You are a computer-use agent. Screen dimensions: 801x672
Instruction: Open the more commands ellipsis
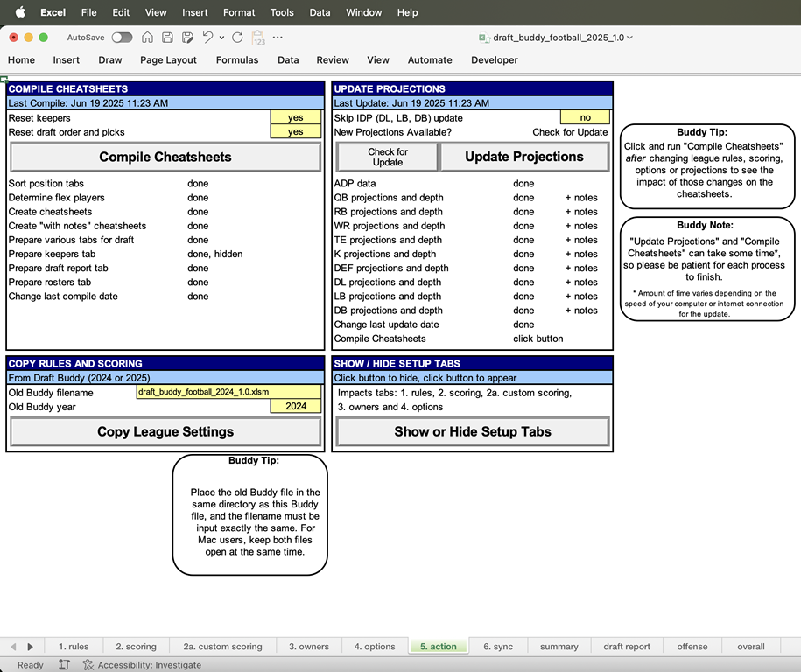click(x=278, y=38)
